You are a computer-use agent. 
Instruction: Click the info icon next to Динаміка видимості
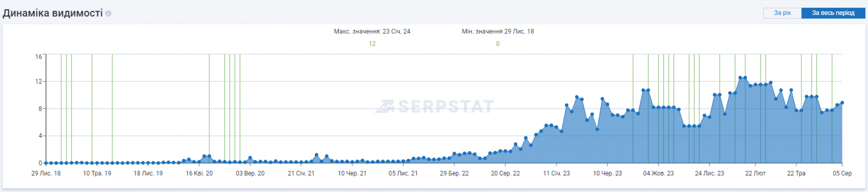(x=108, y=13)
